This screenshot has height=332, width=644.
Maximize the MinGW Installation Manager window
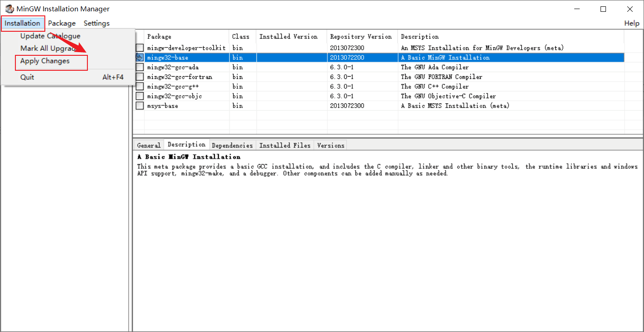tap(603, 9)
